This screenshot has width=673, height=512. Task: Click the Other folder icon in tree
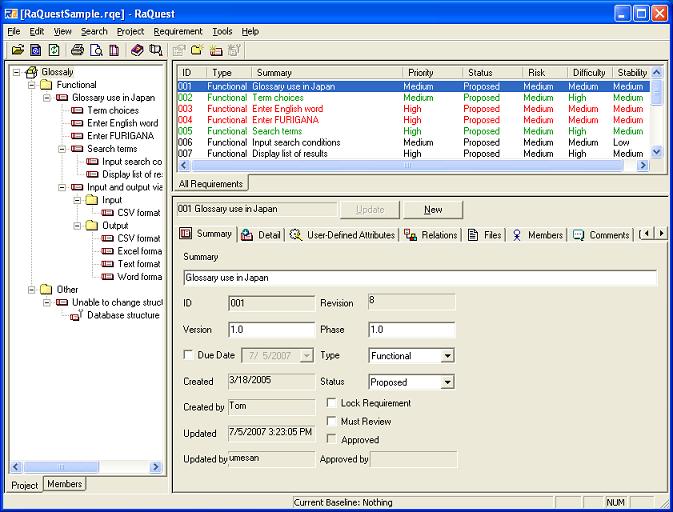pyautogui.click(x=46, y=289)
